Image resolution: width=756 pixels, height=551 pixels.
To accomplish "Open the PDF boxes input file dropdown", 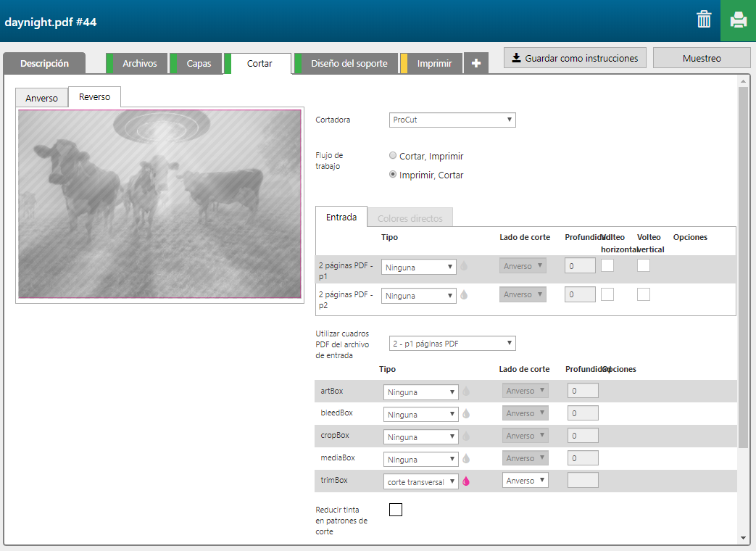I will coord(452,343).
